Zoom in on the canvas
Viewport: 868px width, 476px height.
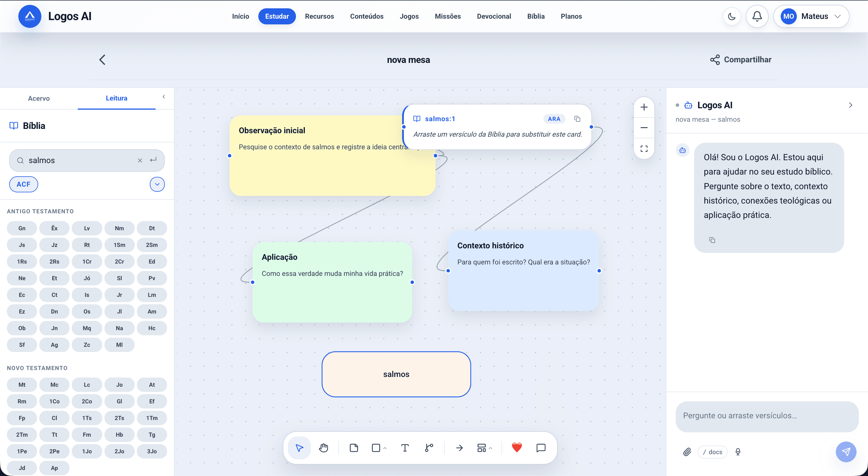pyautogui.click(x=644, y=107)
